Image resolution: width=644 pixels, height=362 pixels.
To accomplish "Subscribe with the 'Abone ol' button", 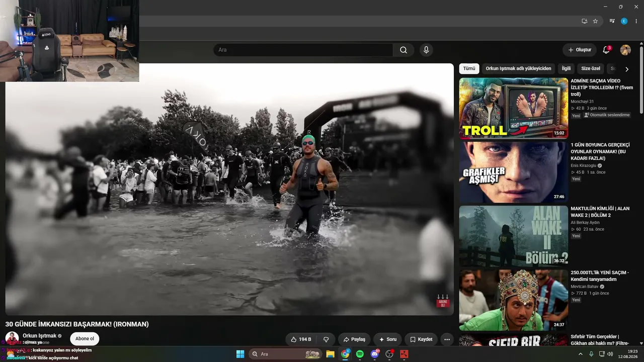I will [85, 339].
